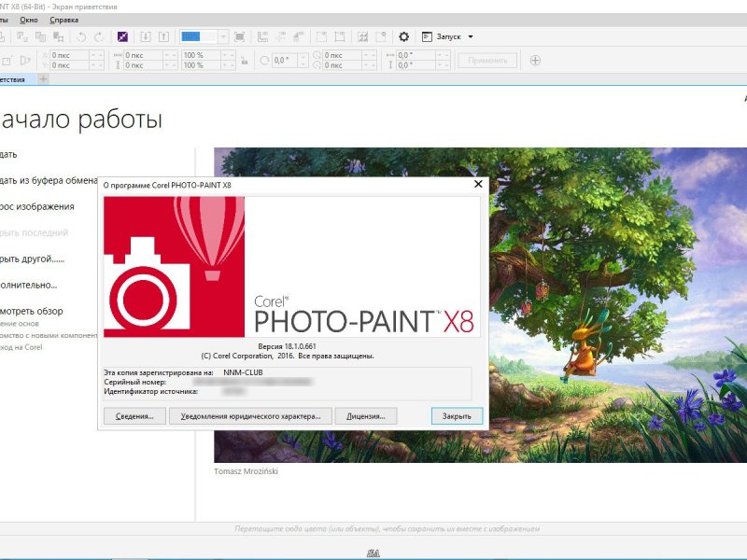Click the Paste icon in the toolbar
This screenshot has width=747, height=560.
tap(58, 36)
